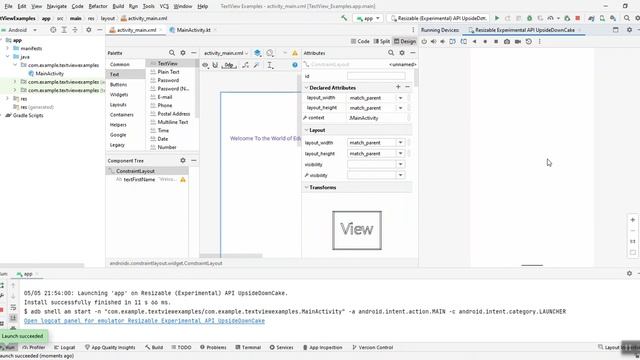This screenshot has height=360, width=640.
Task: Search the Palette with the magnifier icon
Action: (172, 53)
